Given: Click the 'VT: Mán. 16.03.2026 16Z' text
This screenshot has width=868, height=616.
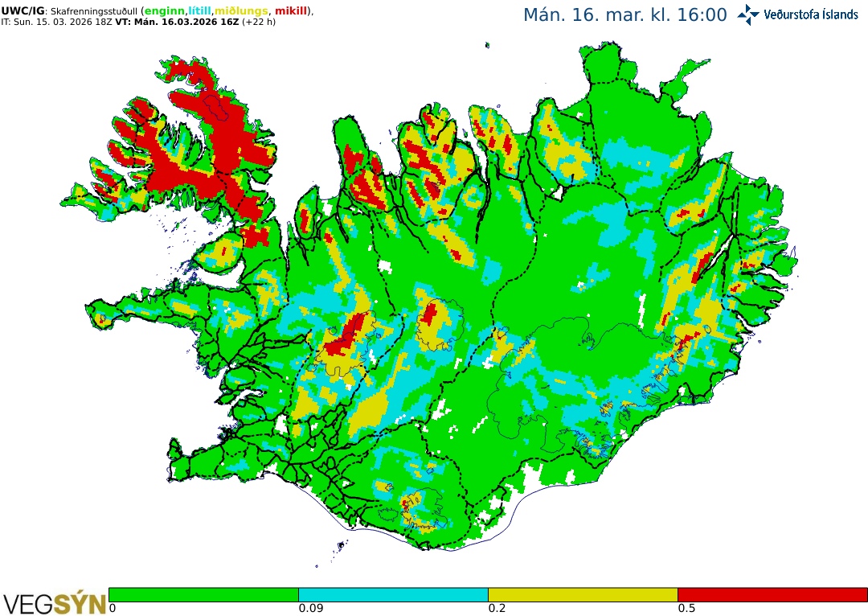Looking at the screenshot, I should coord(177,23).
